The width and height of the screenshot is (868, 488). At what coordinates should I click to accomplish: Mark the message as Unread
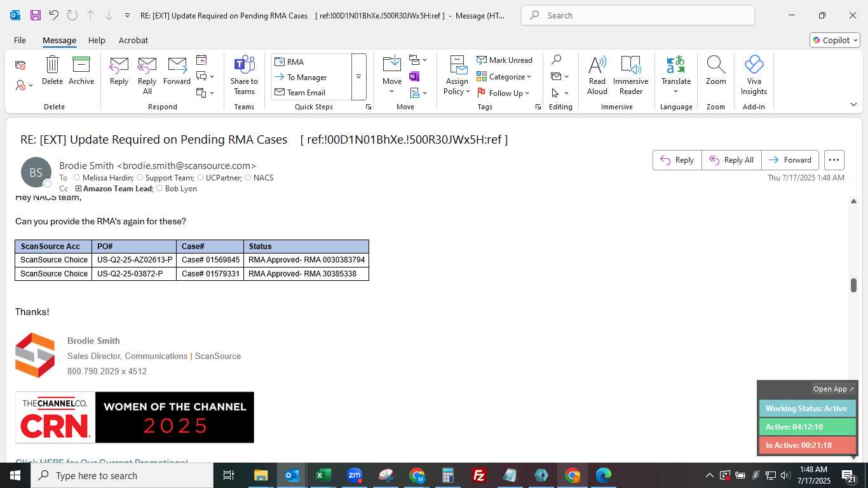[505, 60]
